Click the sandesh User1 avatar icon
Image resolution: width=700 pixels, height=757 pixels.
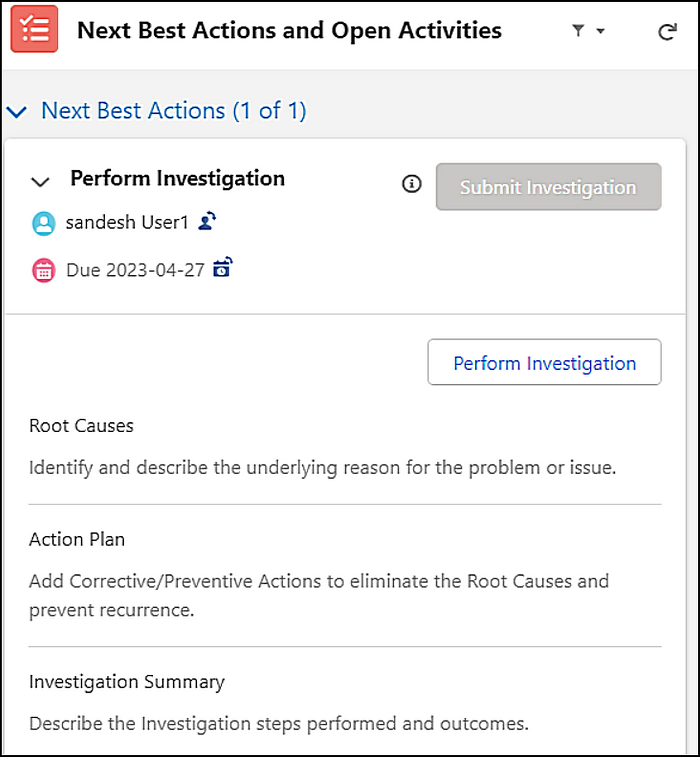tap(44, 223)
